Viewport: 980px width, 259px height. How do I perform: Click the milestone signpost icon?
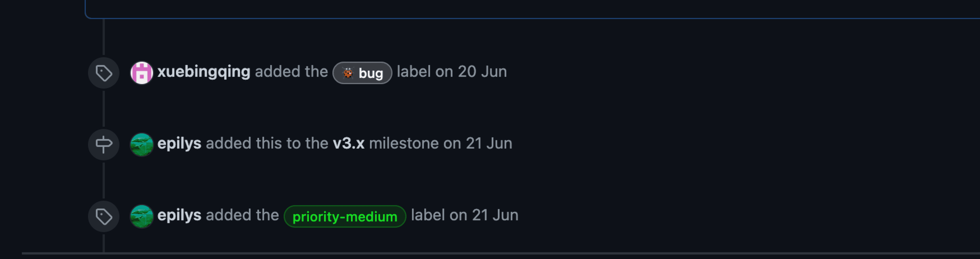pos(103,145)
